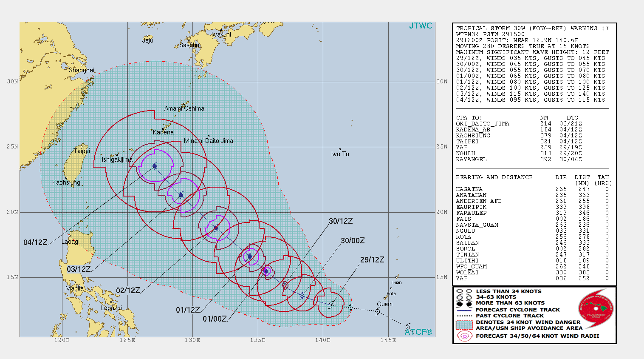This screenshot has width=644, height=359.
Task: Click the forecast cyclone track line sample
Action: tap(464, 310)
